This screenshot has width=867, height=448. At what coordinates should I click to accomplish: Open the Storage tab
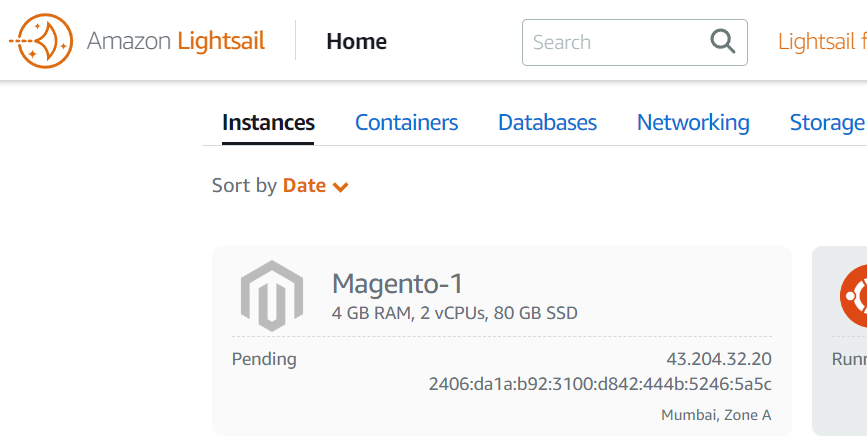tap(826, 123)
